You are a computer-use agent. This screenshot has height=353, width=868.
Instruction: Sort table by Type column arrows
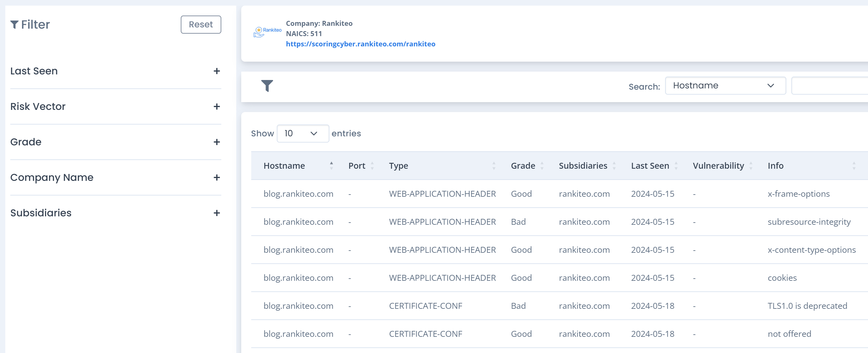click(494, 166)
